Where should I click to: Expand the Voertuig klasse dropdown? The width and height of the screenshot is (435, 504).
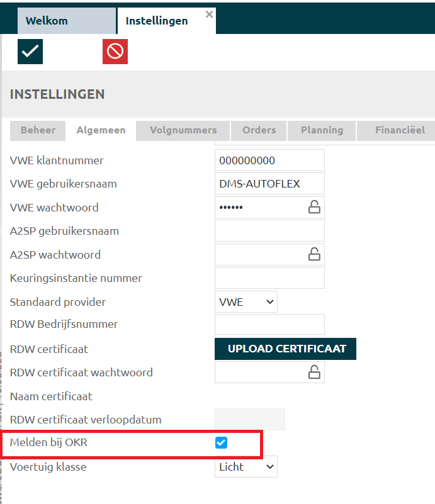coord(246,467)
